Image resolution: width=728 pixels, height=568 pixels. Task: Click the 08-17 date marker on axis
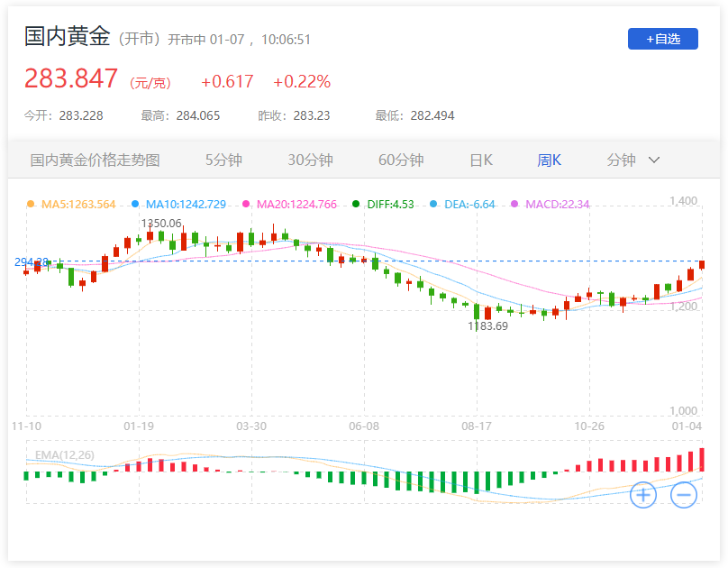coord(476,426)
